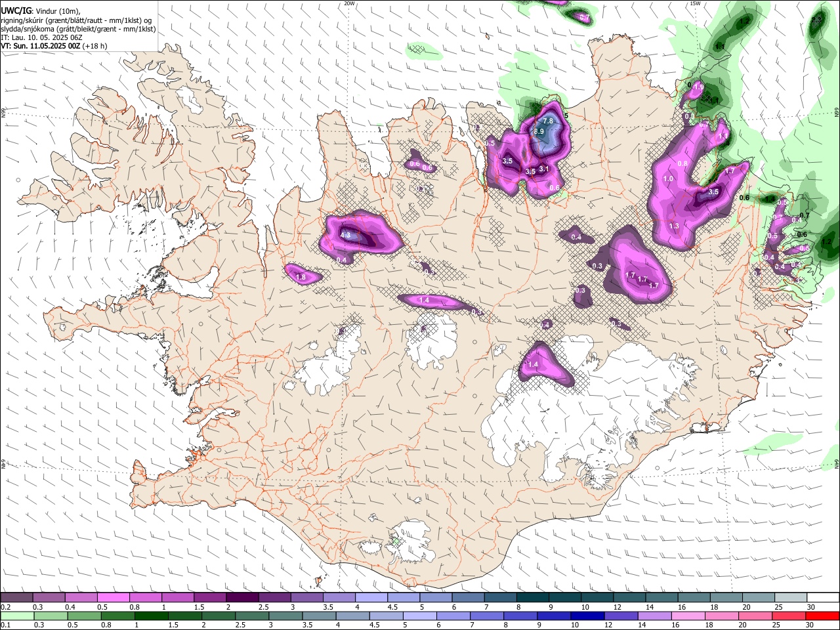The image size is (840, 630).
Task: Click the 0.1 label under the bottom legend row
Action: [x=5, y=625]
